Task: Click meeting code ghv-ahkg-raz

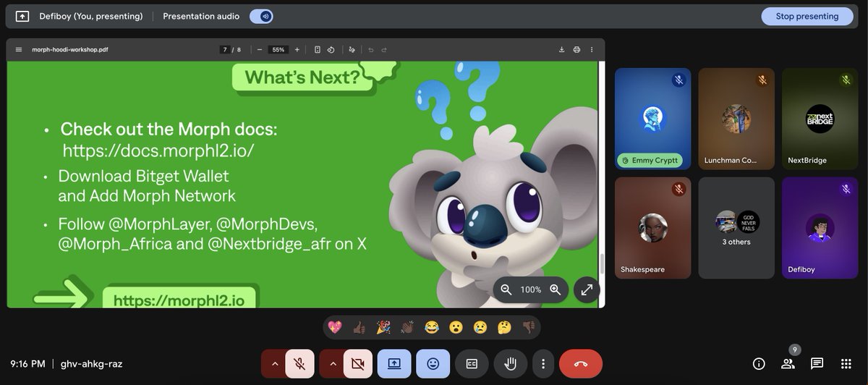Action: [91, 364]
